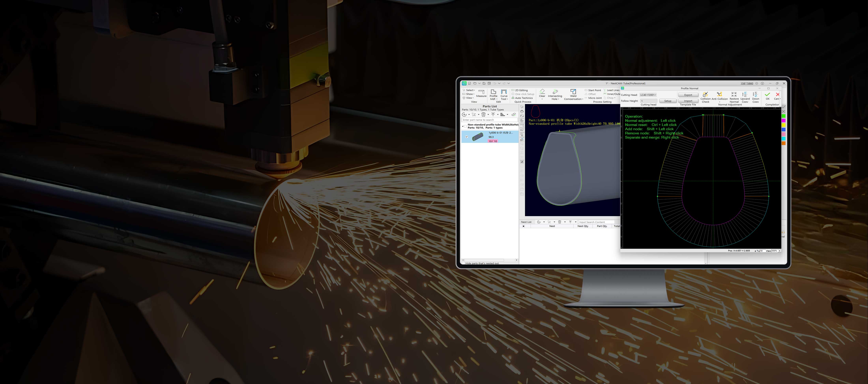868x384 pixels.
Task: Run the Collision Check tool
Action: (x=705, y=95)
